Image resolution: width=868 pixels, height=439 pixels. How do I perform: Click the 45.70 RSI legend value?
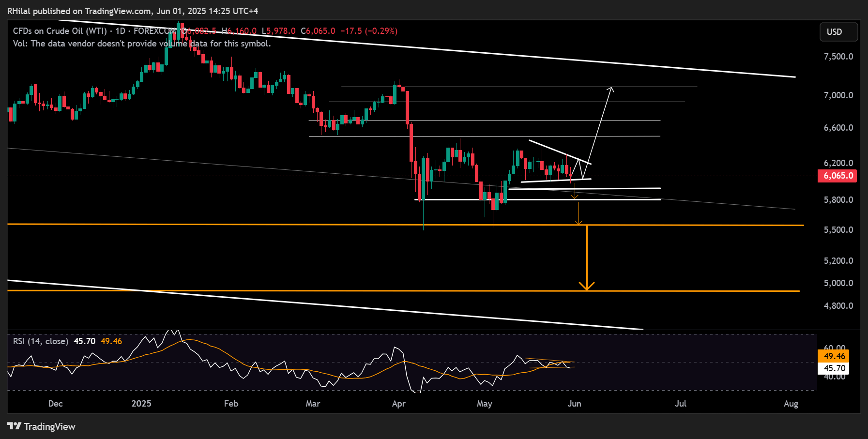(x=85, y=341)
